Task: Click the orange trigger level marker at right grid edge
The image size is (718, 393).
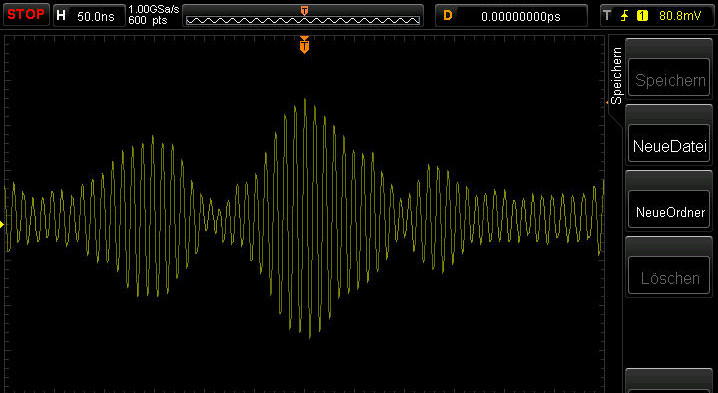Action: coord(606,103)
